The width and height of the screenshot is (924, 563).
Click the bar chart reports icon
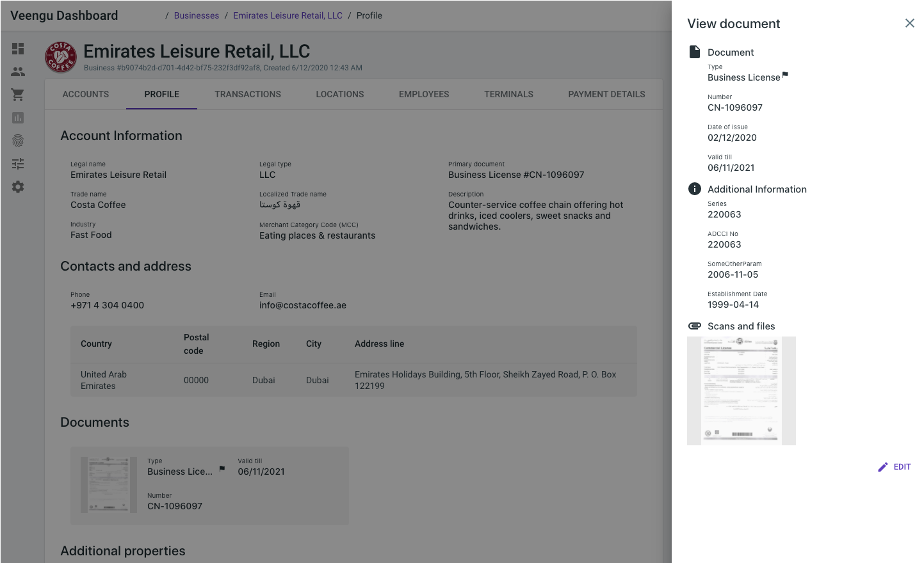pyautogui.click(x=18, y=117)
